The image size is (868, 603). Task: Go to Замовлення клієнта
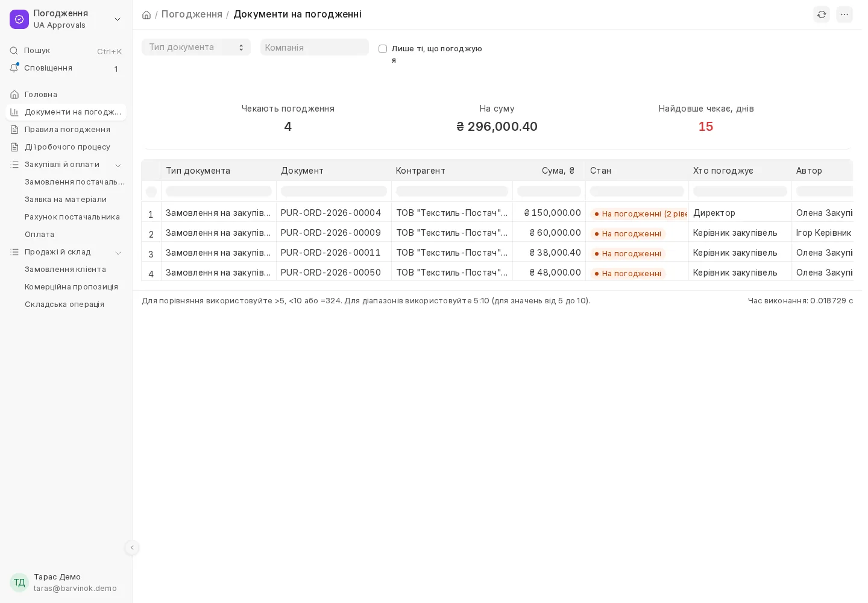coord(65,270)
